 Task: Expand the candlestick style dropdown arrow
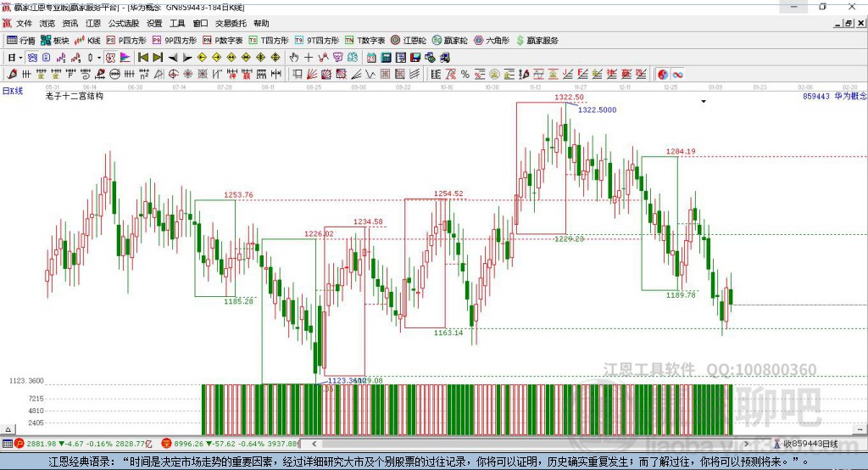(98, 58)
